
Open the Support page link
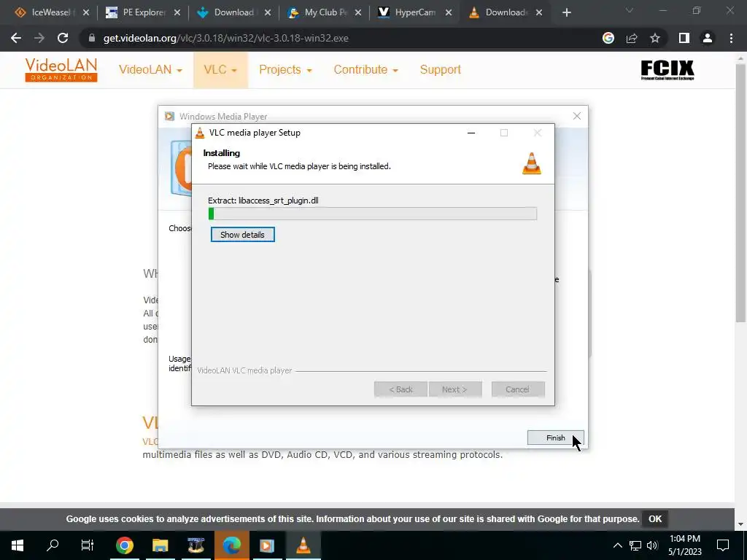440,69
